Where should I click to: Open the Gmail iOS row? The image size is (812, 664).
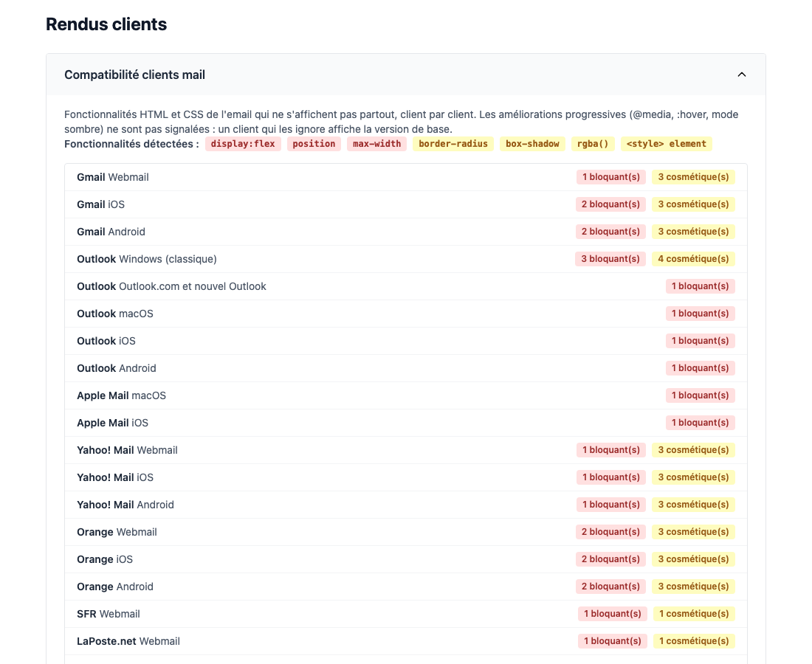click(x=405, y=204)
